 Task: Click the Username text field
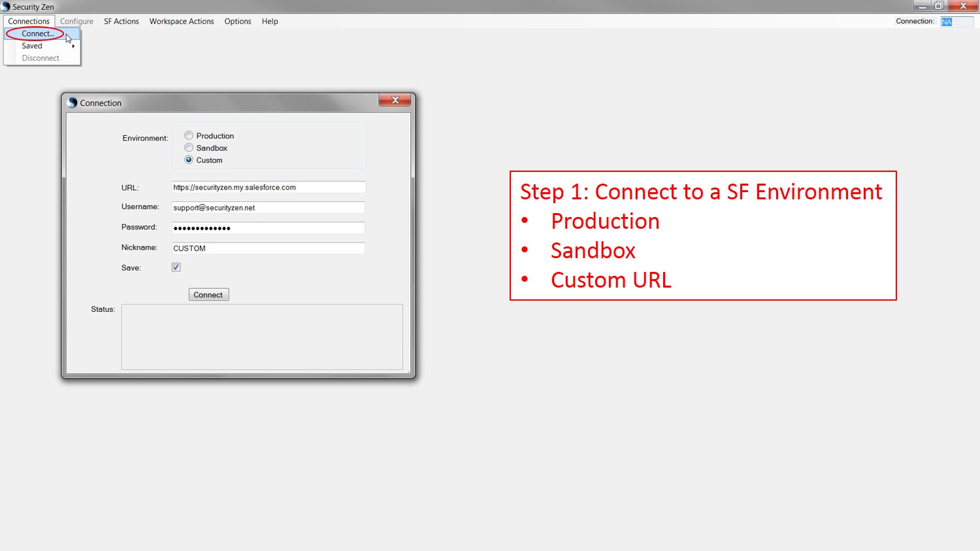click(x=268, y=208)
